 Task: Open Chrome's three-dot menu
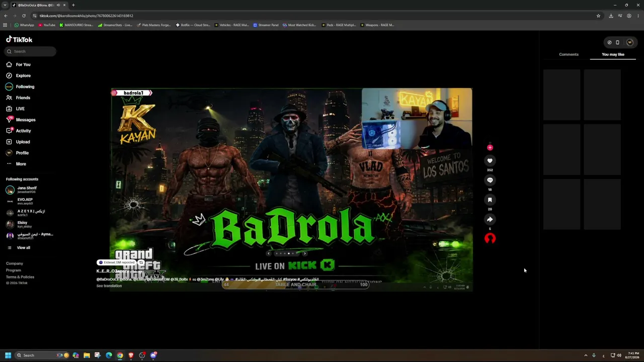[x=638, y=16]
